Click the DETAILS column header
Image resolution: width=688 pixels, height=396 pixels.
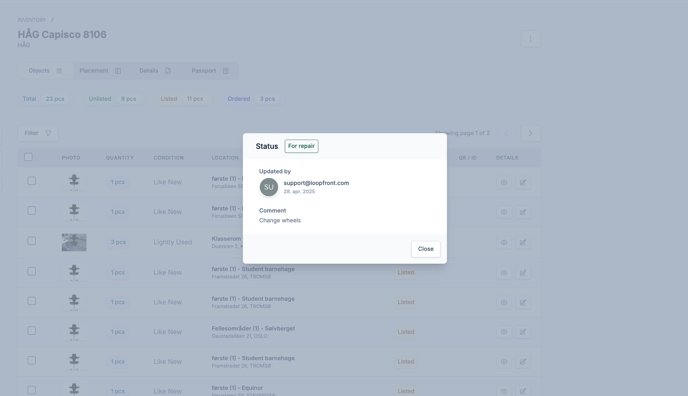pyautogui.click(x=507, y=158)
